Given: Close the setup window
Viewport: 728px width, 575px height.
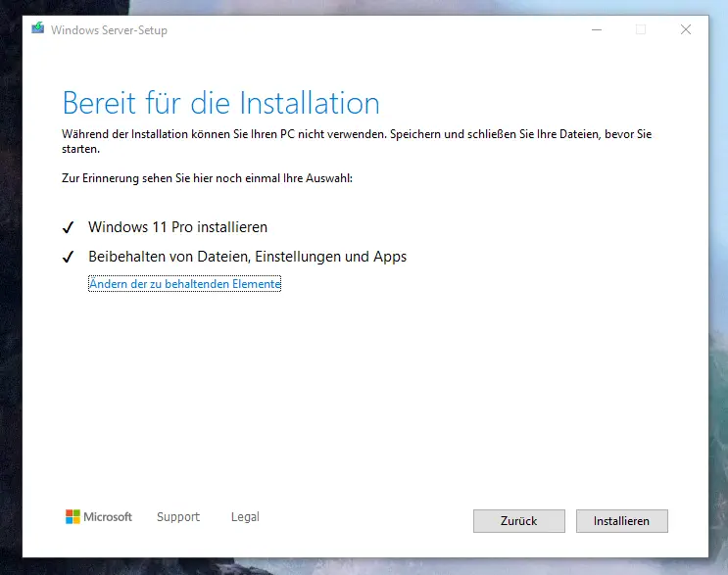Looking at the screenshot, I should pos(686,29).
